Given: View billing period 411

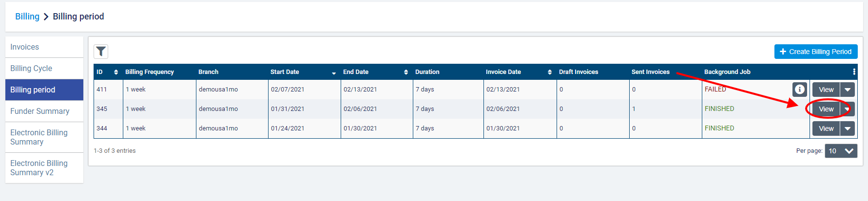Looking at the screenshot, I should [826, 90].
